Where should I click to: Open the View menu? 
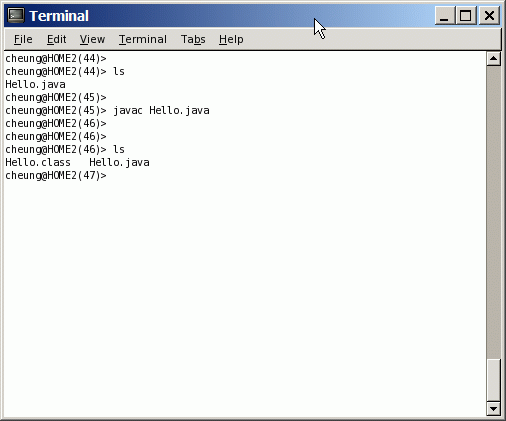[92, 39]
